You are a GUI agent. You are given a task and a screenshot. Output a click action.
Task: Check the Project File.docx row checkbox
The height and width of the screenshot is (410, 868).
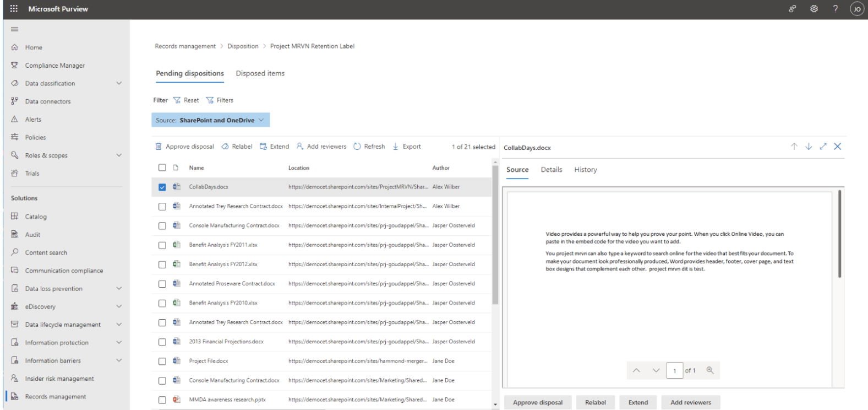click(x=162, y=362)
